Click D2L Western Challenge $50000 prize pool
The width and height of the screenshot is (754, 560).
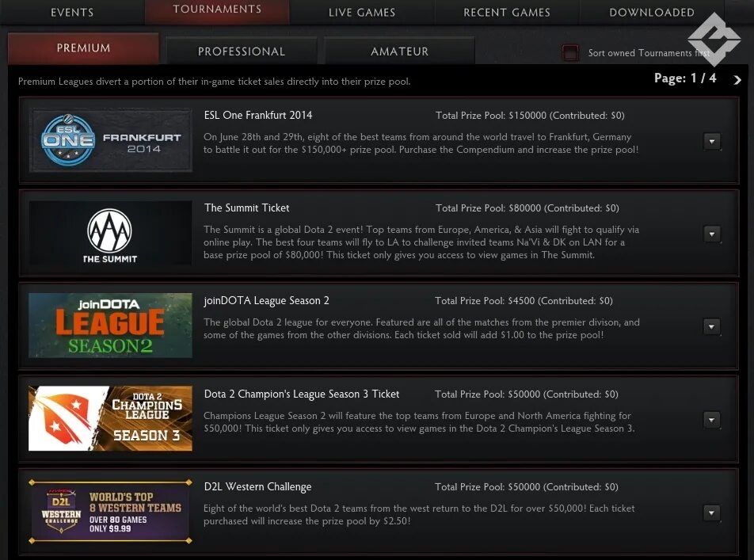point(527,487)
